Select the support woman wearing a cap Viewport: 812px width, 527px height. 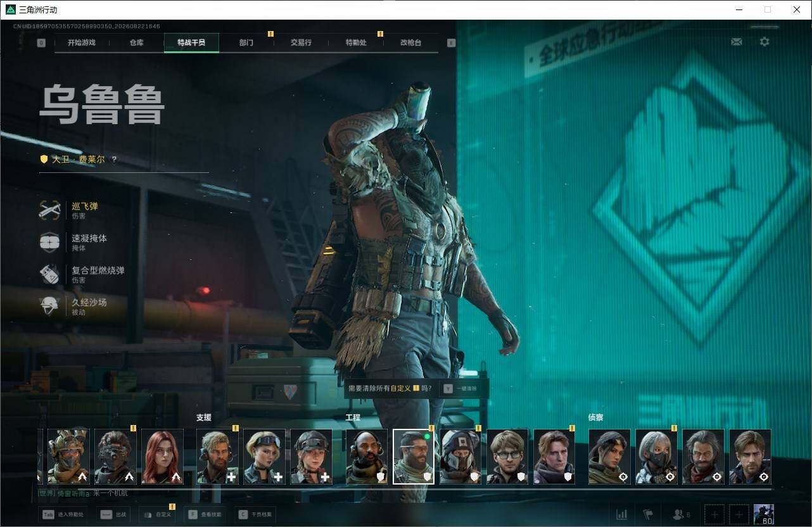click(x=311, y=457)
